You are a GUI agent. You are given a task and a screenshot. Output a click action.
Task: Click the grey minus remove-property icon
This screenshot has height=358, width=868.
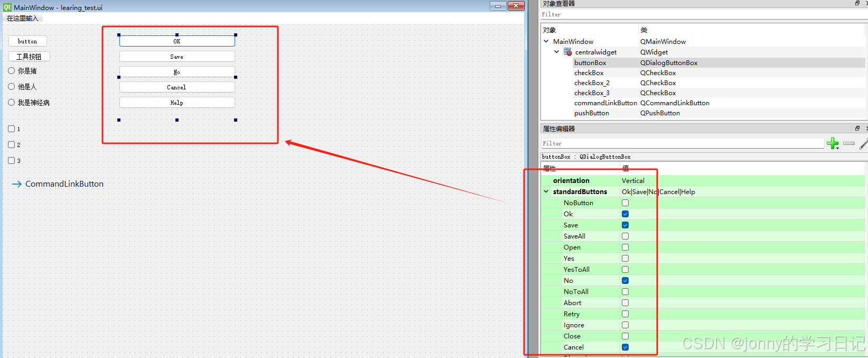[849, 143]
